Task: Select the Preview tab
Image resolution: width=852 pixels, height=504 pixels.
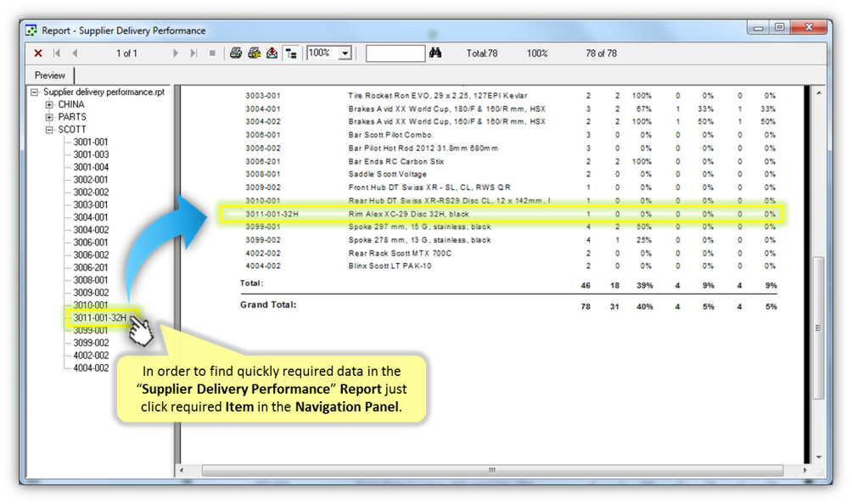Action: point(49,75)
